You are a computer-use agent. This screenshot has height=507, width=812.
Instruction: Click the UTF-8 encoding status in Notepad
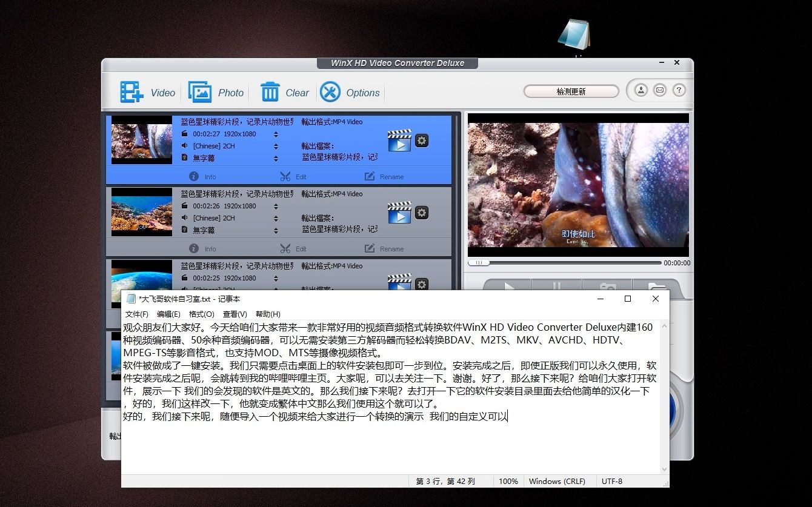(611, 481)
